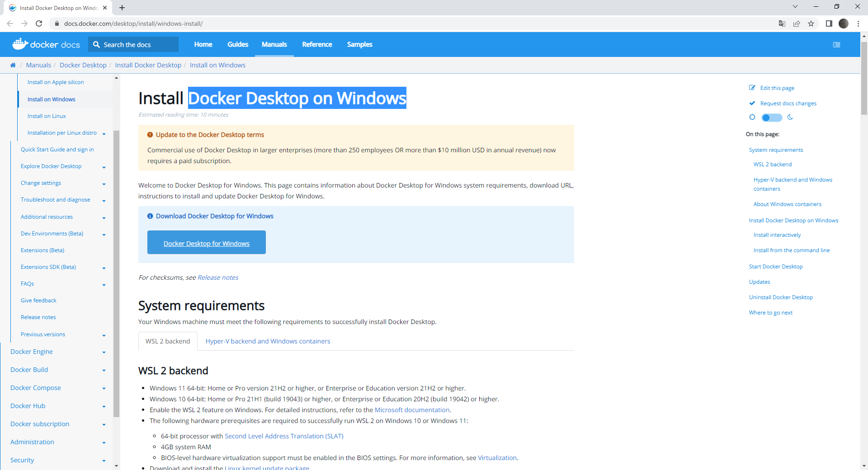Go back with the browser back arrow
The height and width of the screenshot is (470, 868).
pyautogui.click(x=10, y=23)
